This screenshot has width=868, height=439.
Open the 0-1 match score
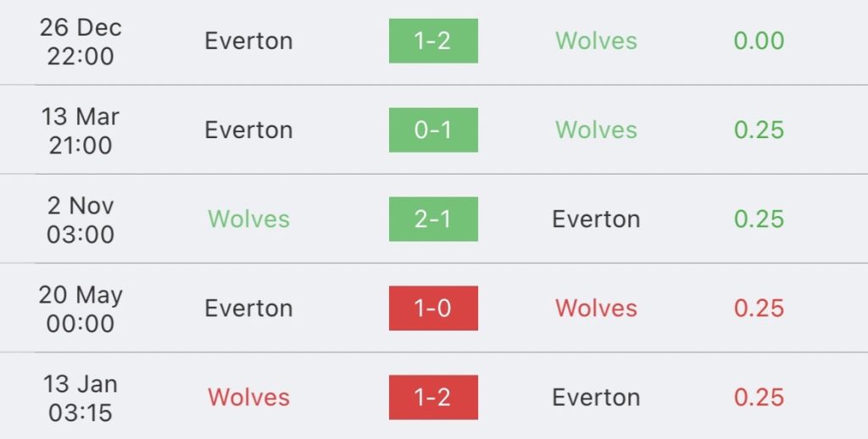pyautogui.click(x=433, y=130)
